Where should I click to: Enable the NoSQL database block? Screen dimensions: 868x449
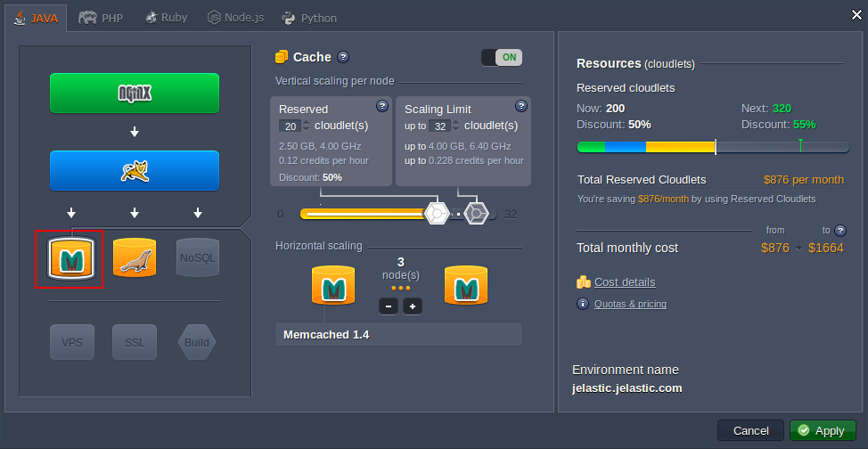[x=198, y=257]
